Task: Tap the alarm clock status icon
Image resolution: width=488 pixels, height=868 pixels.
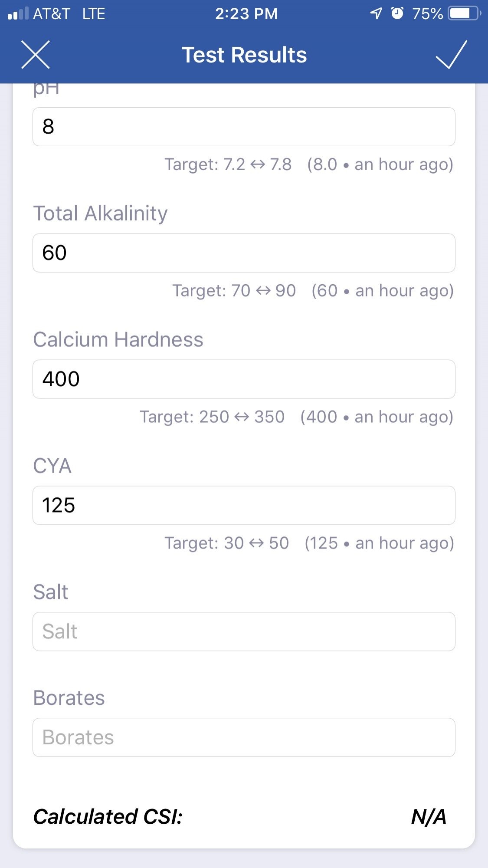Action: point(397,13)
